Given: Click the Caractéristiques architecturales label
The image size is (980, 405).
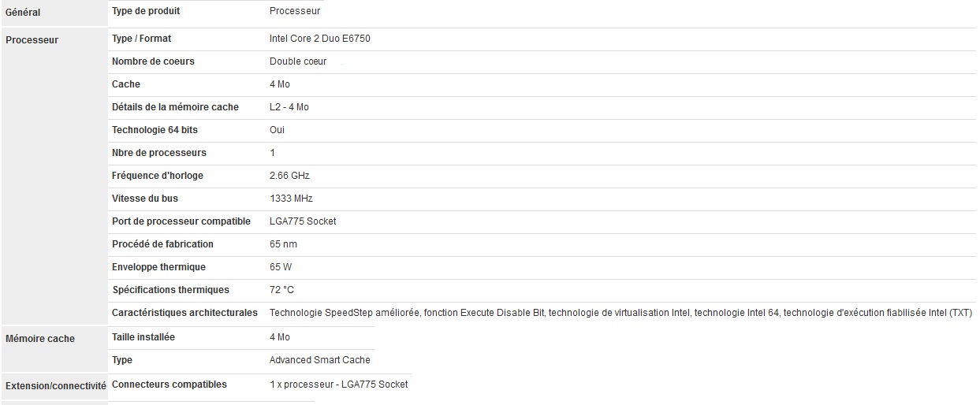Looking at the screenshot, I should (x=184, y=313).
